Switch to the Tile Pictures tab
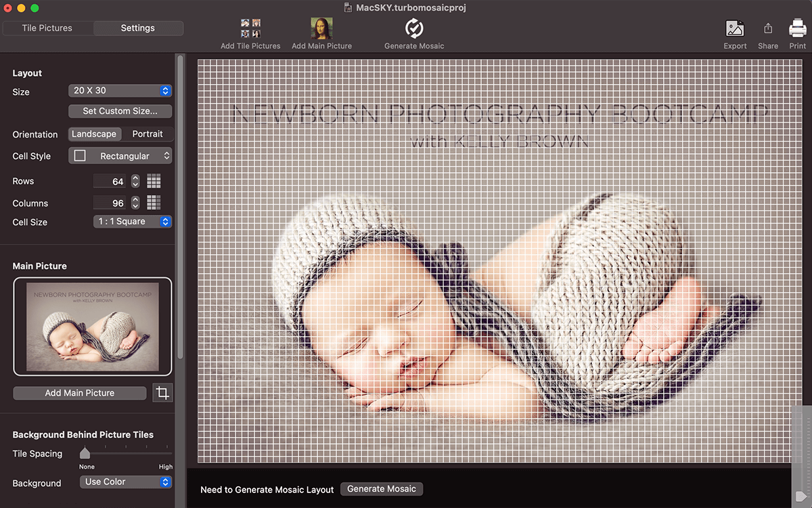The height and width of the screenshot is (508, 812). [x=47, y=28]
